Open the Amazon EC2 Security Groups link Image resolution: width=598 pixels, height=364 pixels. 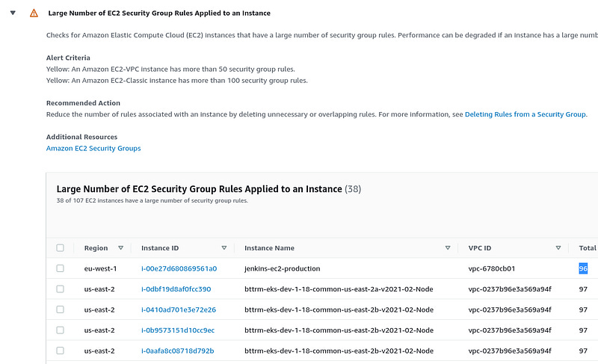click(93, 148)
